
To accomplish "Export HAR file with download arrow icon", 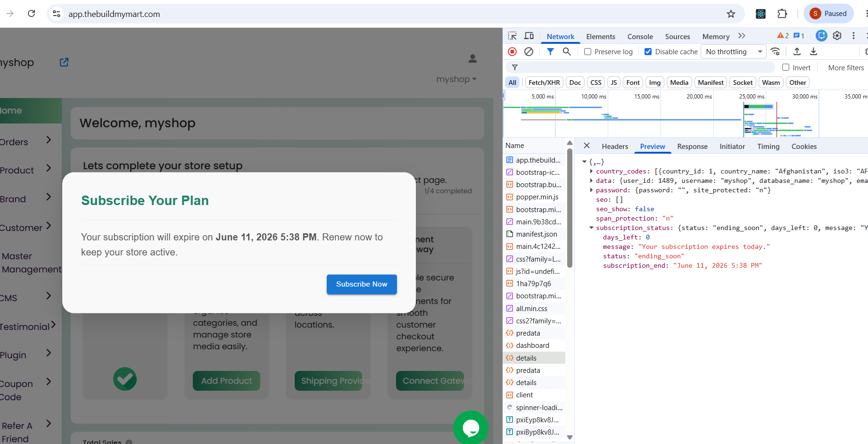I will tap(813, 51).
